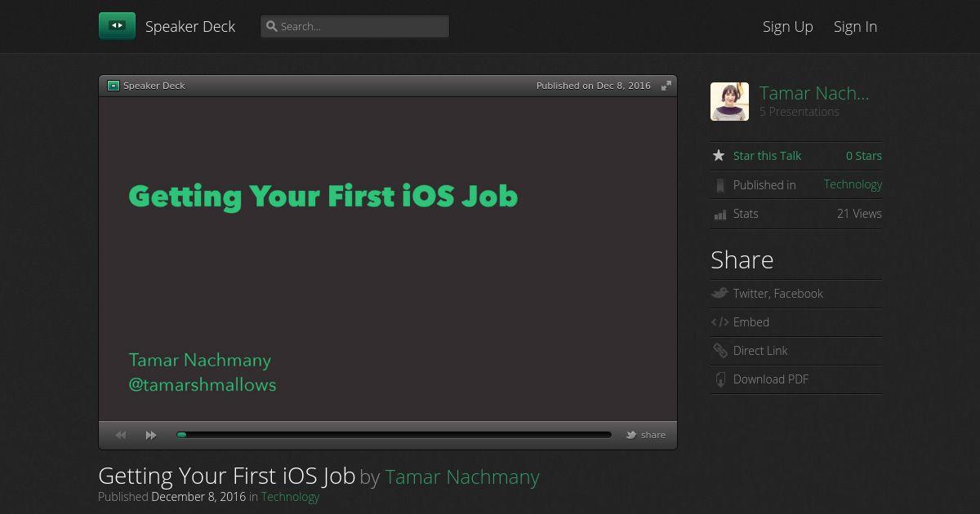Click the Stats bar chart icon
The image size is (980, 514).
[720, 215]
